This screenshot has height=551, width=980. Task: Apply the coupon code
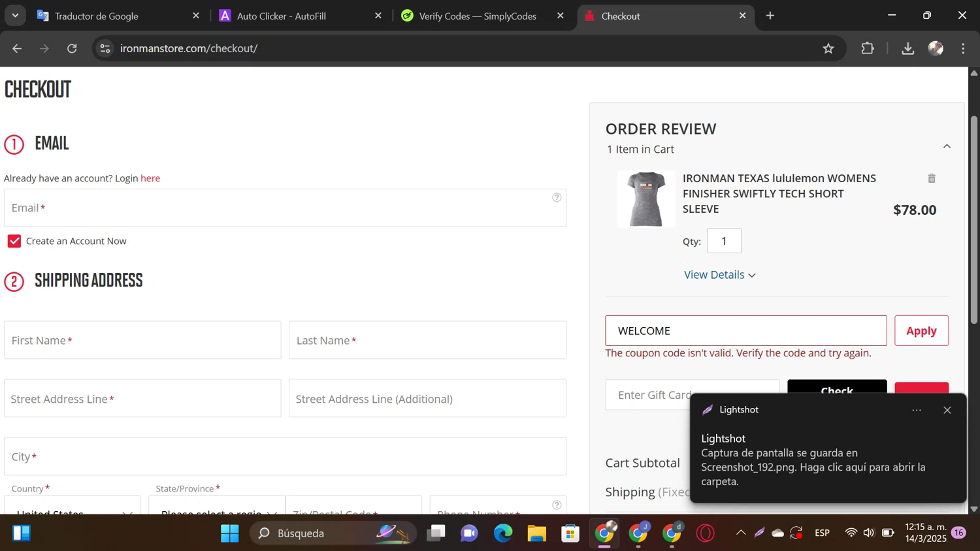click(921, 331)
